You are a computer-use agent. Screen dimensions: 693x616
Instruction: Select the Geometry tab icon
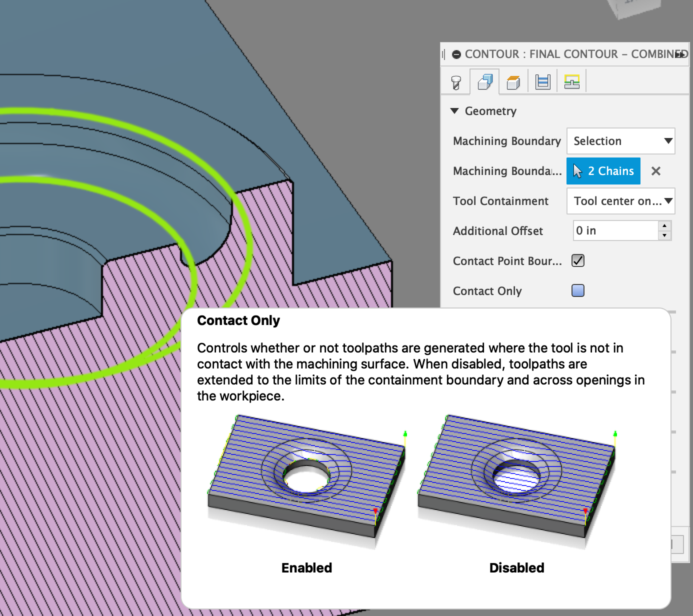click(484, 80)
